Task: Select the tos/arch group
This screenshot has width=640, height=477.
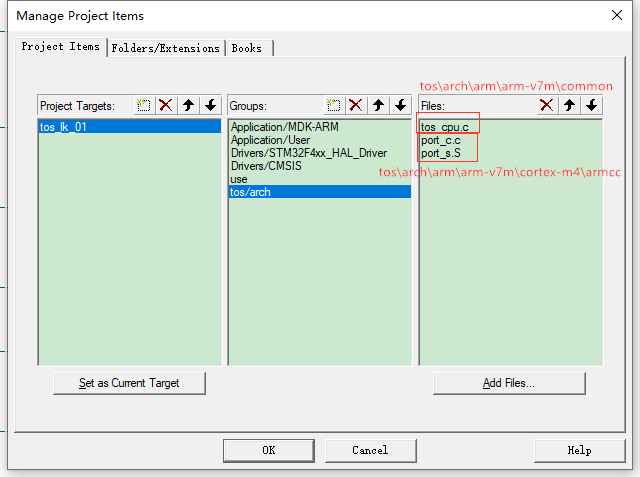Action: (x=320, y=192)
